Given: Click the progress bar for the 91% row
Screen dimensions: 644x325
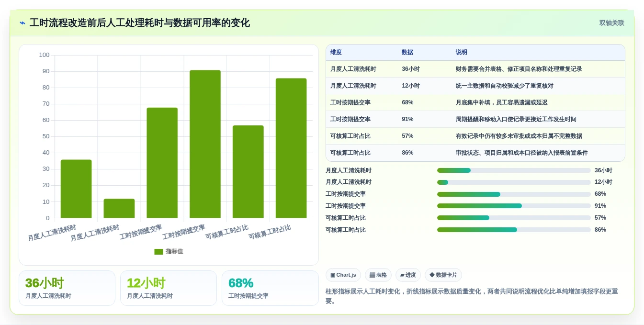Looking at the screenshot, I should pyautogui.click(x=514, y=206).
